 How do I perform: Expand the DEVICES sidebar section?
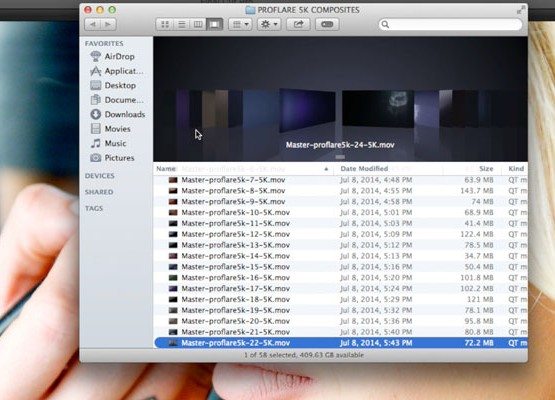[99, 176]
